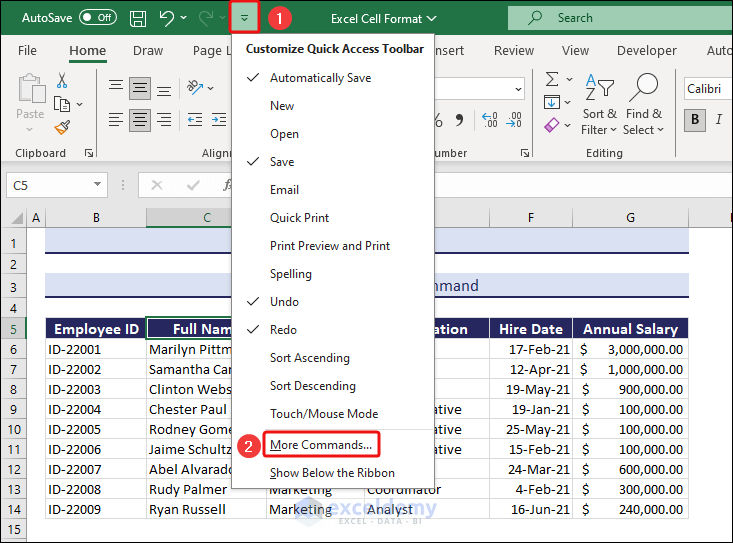Uncheck the Redo menu option
The width and height of the screenshot is (733, 543).
(x=283, y=330)
